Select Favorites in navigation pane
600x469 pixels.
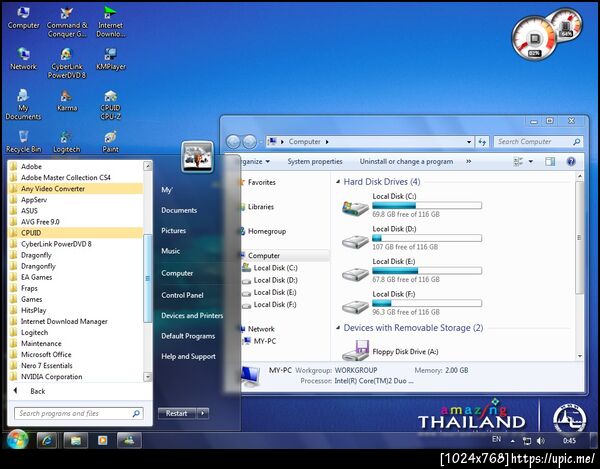click(x=261, y=182)
